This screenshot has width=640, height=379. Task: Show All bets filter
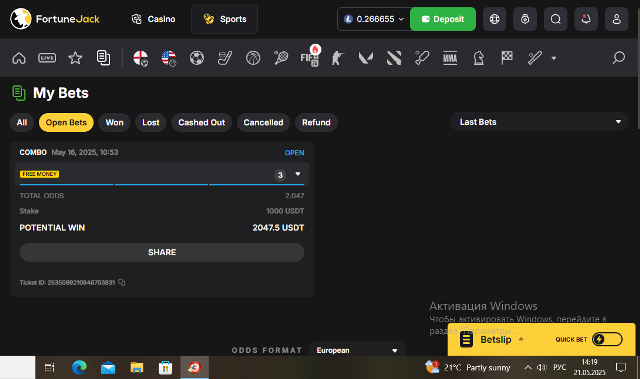pyautogui.click(x=22, y=122)
